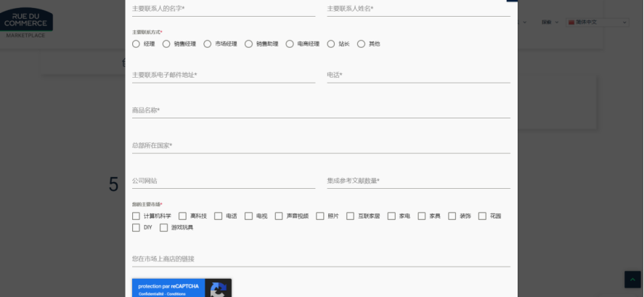Select the 销售经理 radio option
The width and height of the screenshot is (644, 297).
166,44
